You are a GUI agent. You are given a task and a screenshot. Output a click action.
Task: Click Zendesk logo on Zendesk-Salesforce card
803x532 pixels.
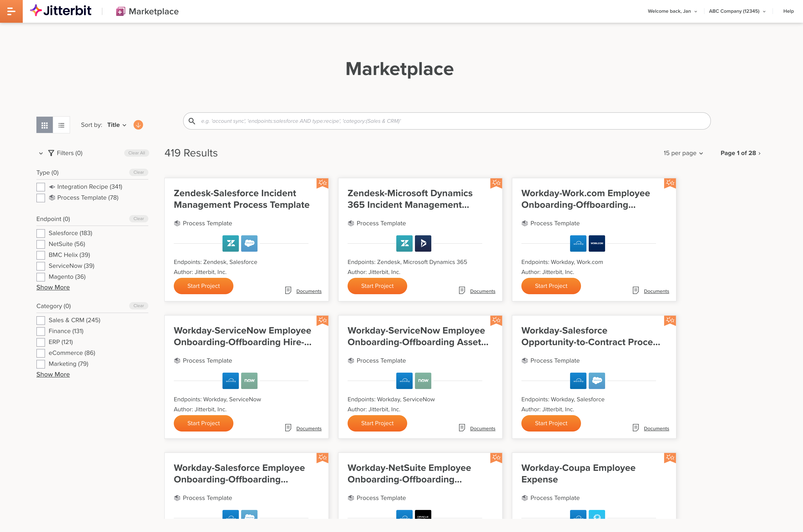coord(230,243)
